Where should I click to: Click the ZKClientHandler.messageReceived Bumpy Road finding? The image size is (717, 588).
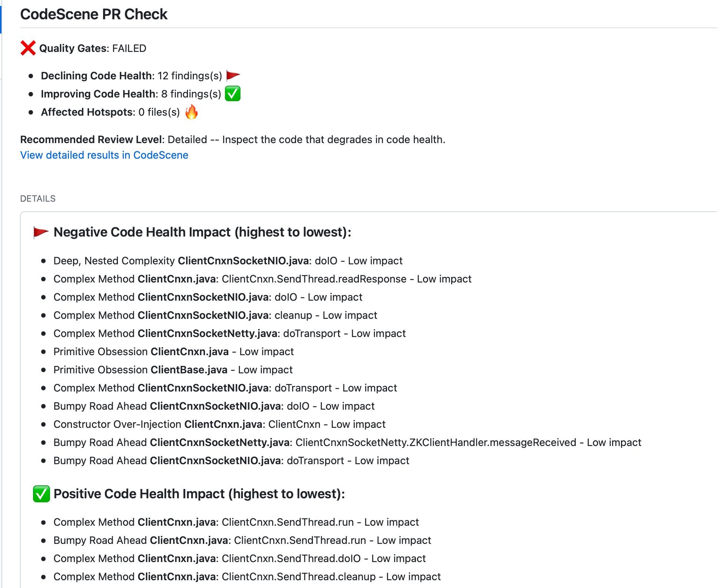tap(347, 442)
